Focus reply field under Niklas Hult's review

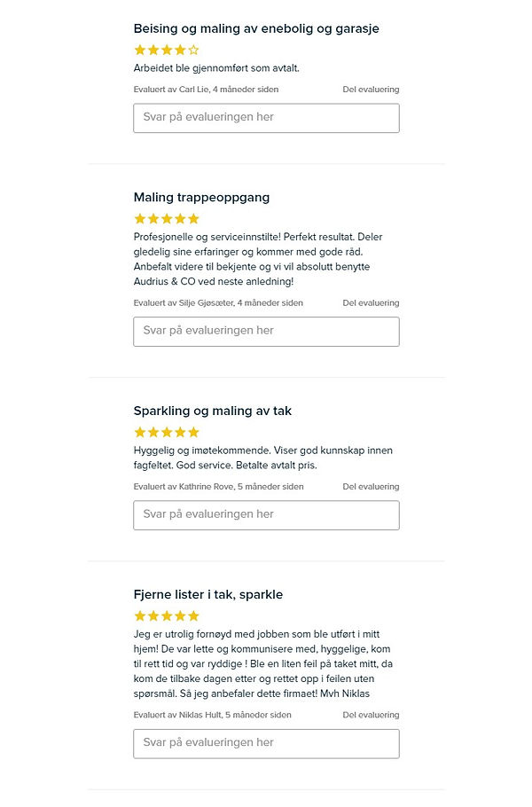pos(266,743)
